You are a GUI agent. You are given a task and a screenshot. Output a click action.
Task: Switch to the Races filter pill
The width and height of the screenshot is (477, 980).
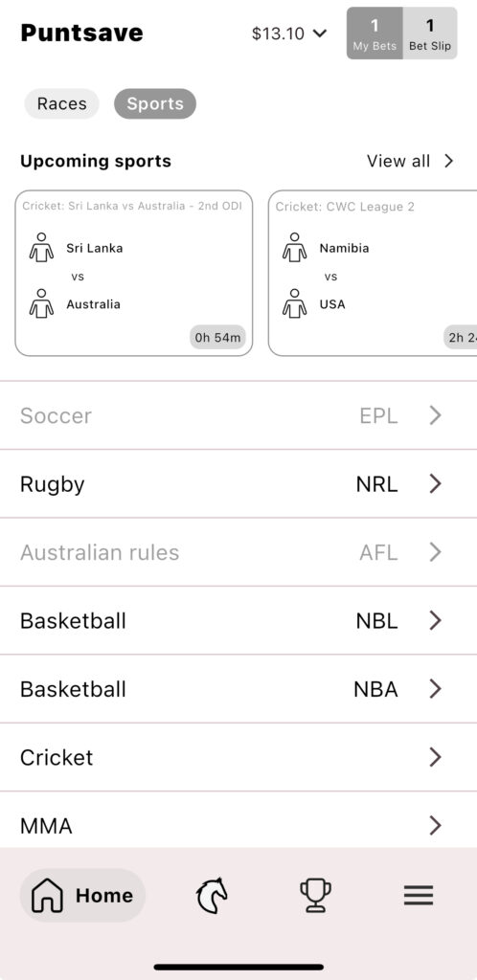62,103
